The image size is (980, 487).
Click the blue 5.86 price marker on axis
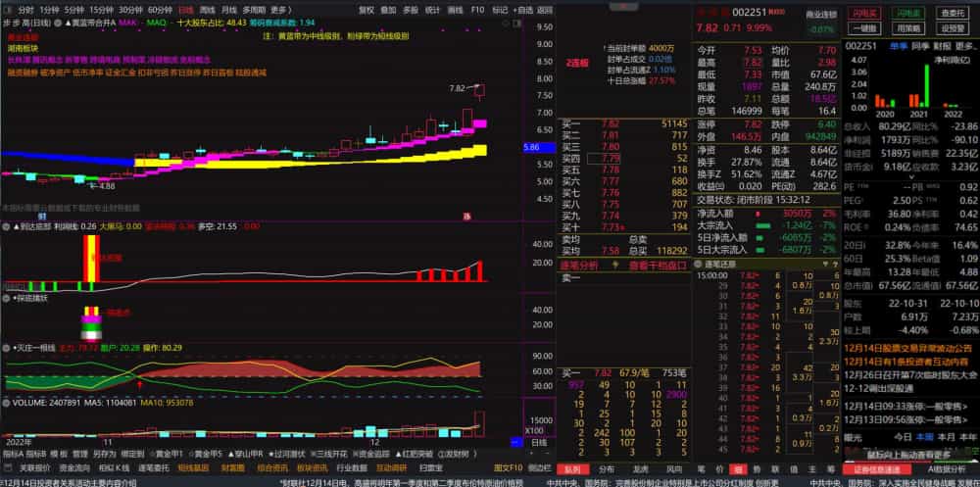pos(538,148)
